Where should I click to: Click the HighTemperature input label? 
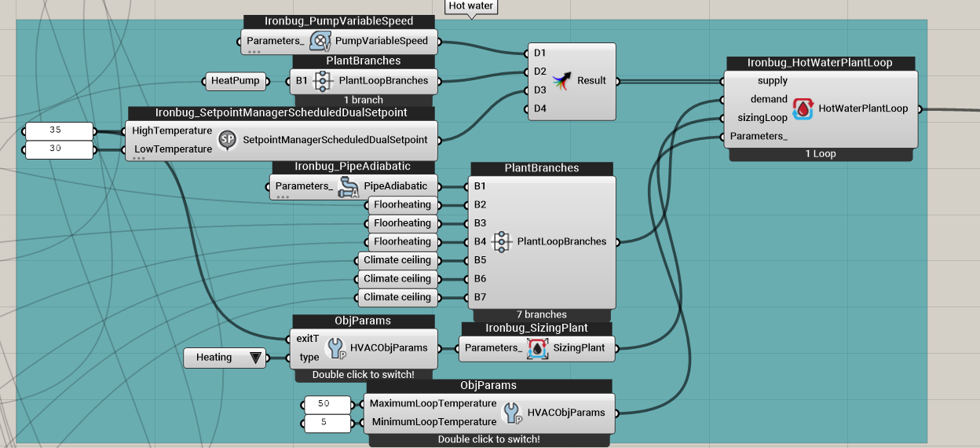(172, 130)
